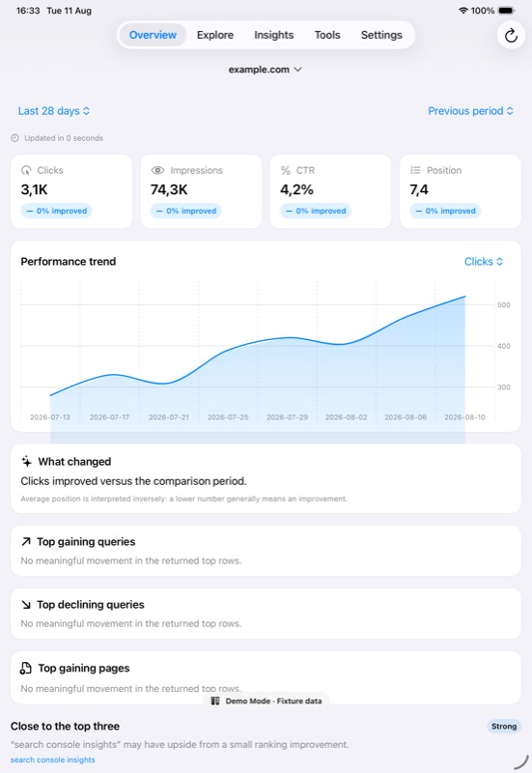Tap the refresh icon button

pos(511,35)
